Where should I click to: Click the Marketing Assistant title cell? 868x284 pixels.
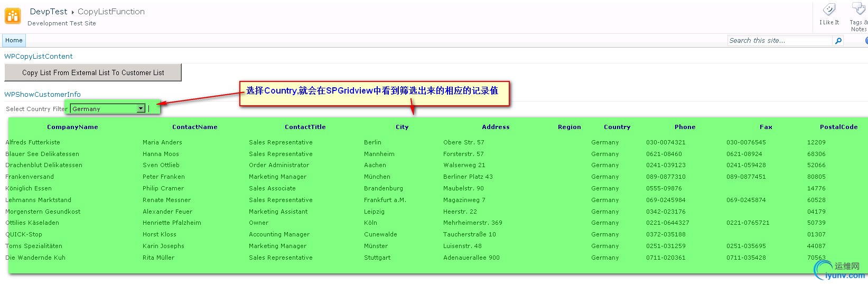click(x=278, y=212)
